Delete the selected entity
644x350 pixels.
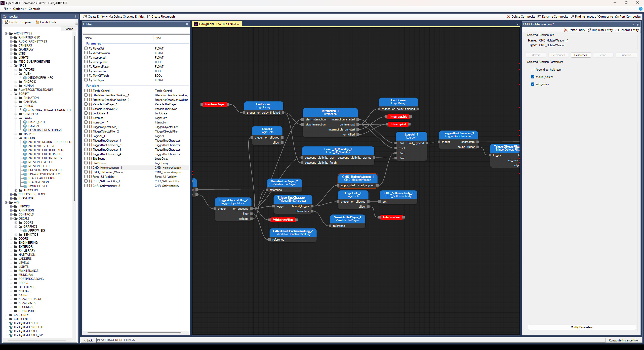[x=575, y=30]
